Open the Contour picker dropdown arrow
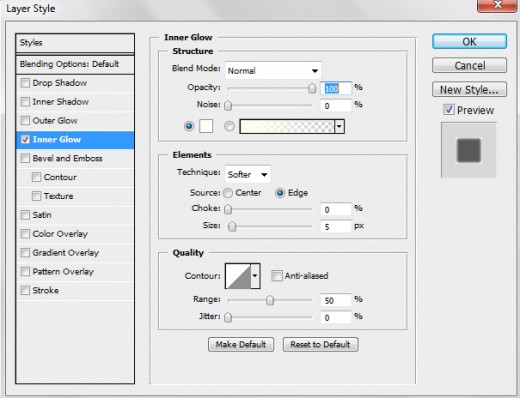Screen dimensions: 520x398 (x=255, y=276)
